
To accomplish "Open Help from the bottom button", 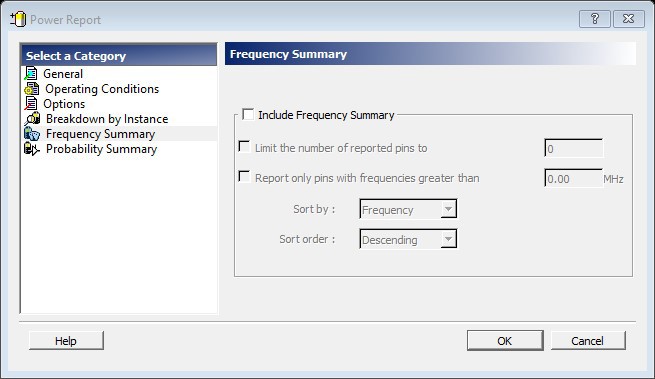I will [66, 341].
